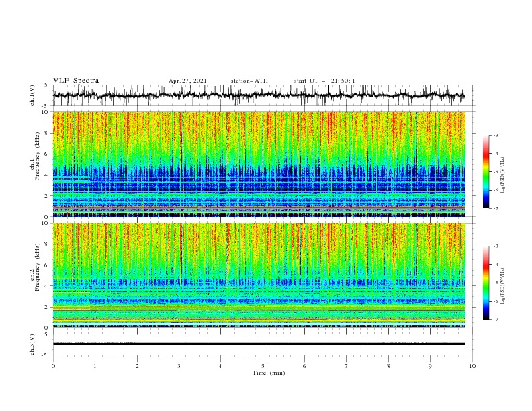
Task: Click the time axis tick label '3'
Action: tap(179, 366)
